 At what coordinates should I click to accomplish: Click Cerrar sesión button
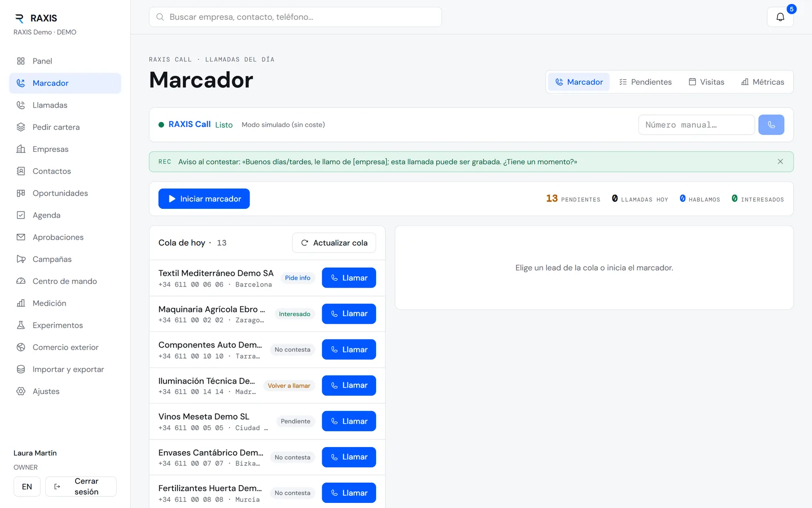(81, 486)
